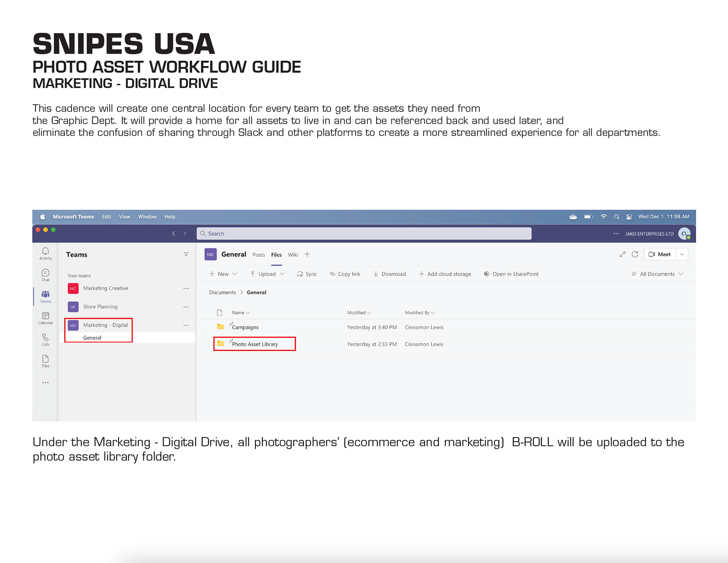Select the Marketing - Digital team

105,325
